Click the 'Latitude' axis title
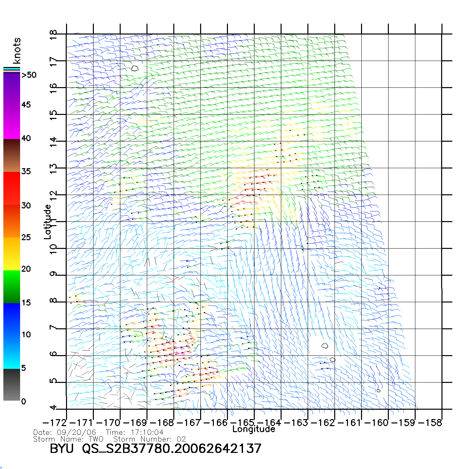Image resolution: width=476 pixels, height=469 pixels. (x=48, y=222)
